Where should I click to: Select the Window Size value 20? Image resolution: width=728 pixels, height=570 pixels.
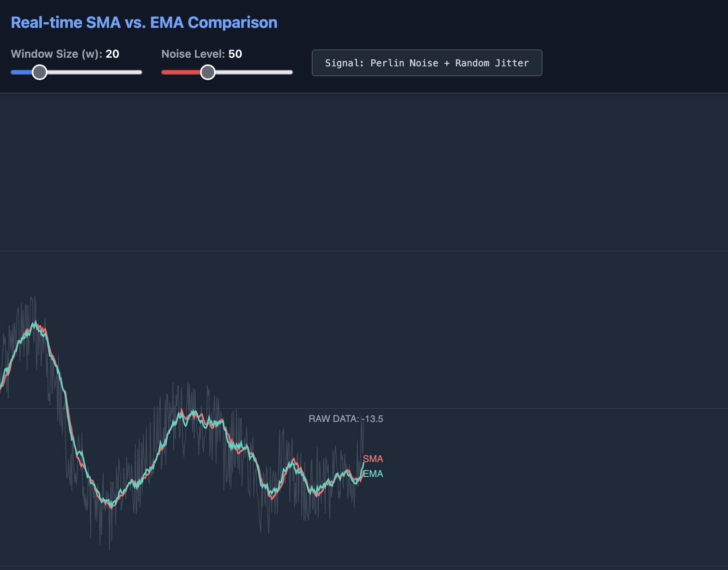112,54
